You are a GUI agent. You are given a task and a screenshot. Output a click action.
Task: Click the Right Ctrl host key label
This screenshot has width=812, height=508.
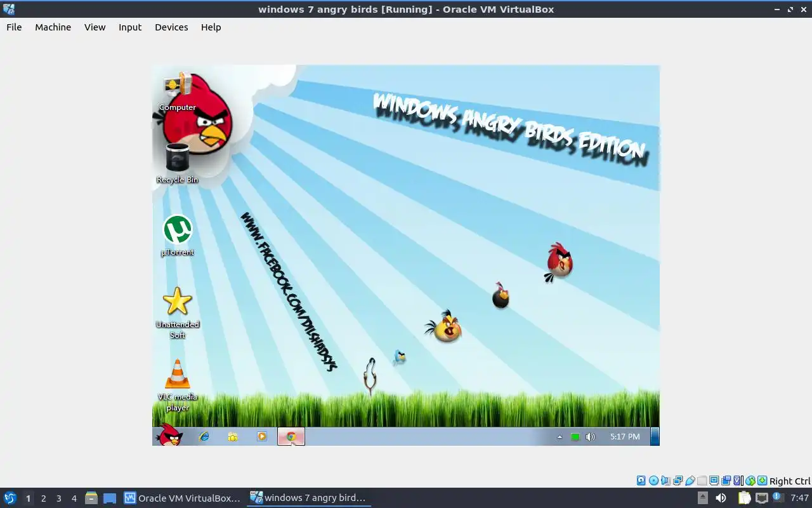[x=790, y=481]
